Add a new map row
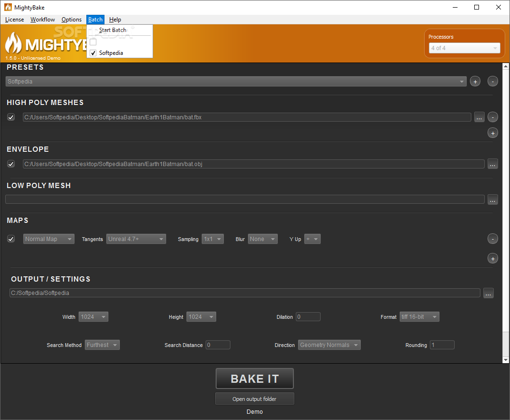This screenshot has width=510, height=420. 492,258
